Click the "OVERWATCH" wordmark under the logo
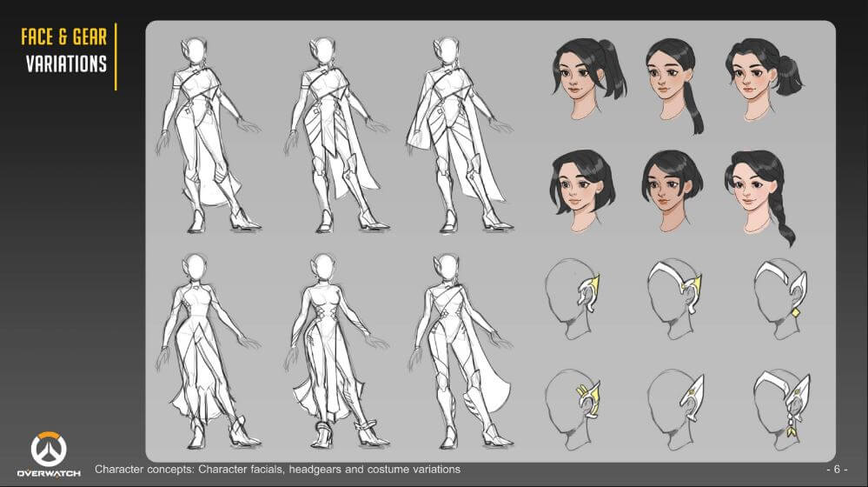Viewport: 868px width, 487px height. [x=49, y=474]
